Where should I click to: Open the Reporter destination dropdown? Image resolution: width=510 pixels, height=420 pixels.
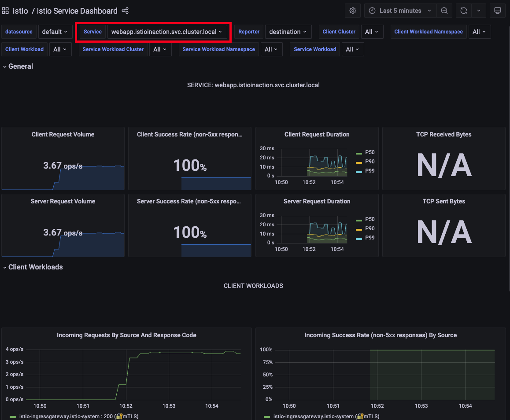pyautogui.click(x=288, y=32)
